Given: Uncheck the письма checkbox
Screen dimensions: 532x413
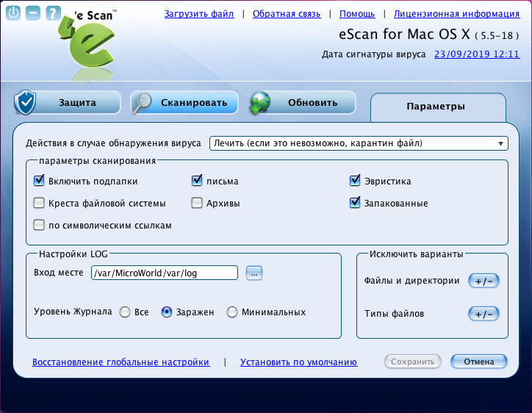Looking at the screenshot, I should pos(197,181).
